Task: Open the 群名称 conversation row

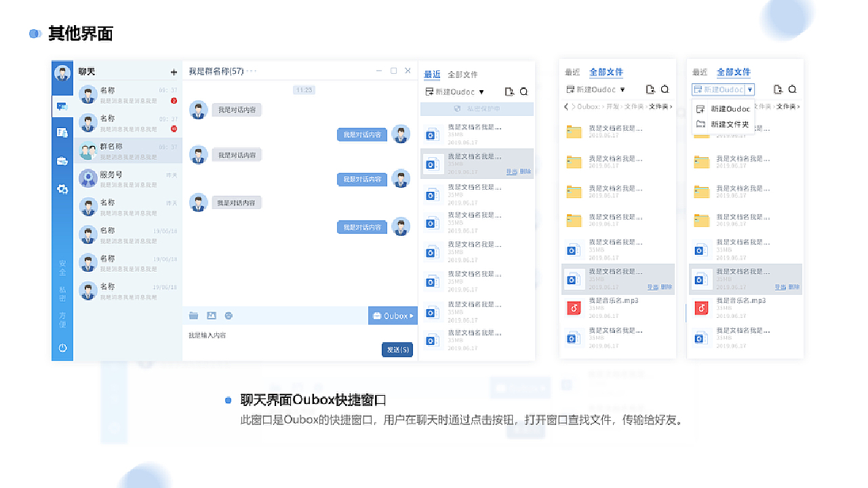Action: 128,150
